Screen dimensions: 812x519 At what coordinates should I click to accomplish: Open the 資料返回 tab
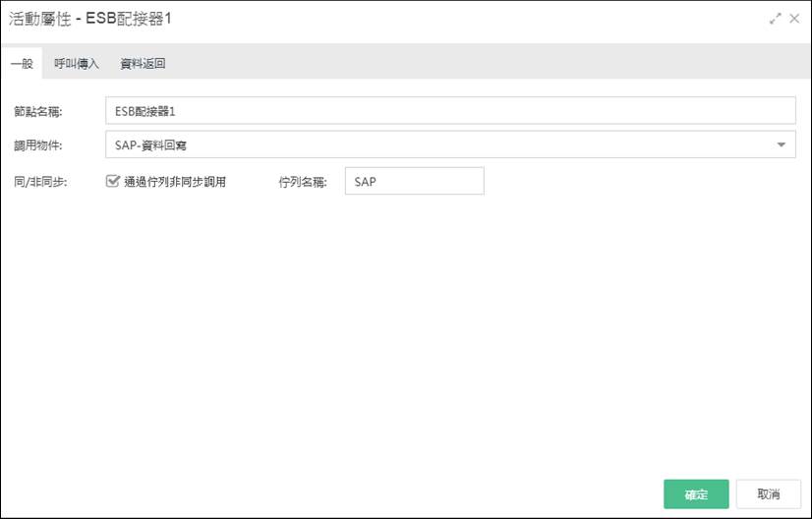[x=143, y=64]
